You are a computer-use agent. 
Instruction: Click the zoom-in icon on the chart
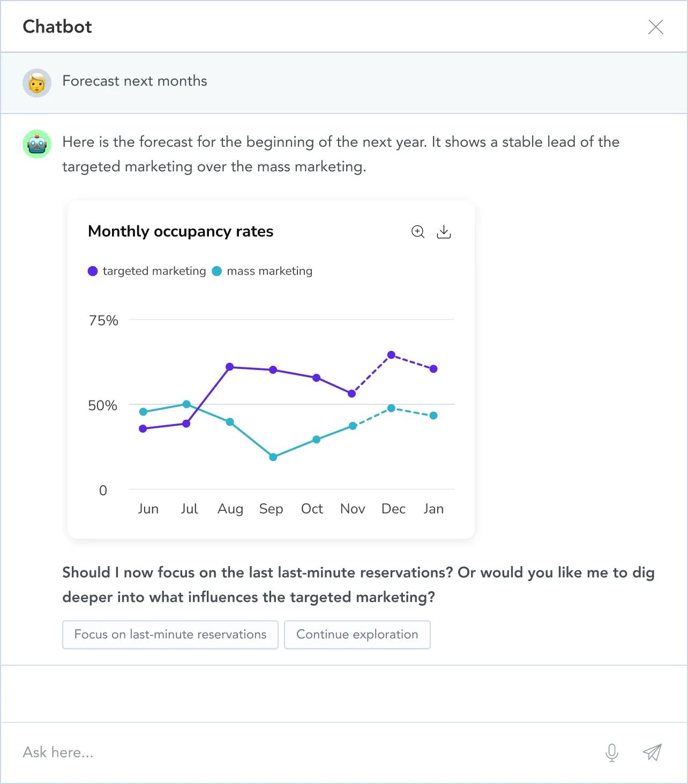point(418,232)
